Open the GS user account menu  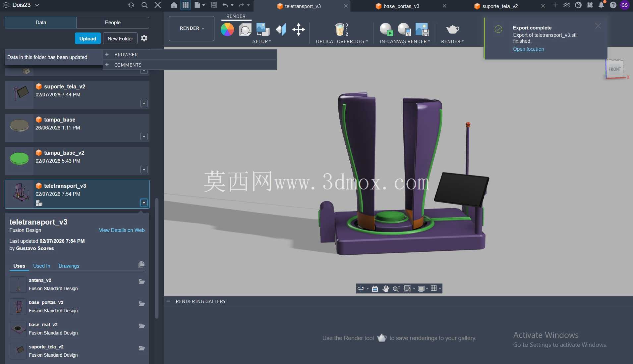point(625,5)
